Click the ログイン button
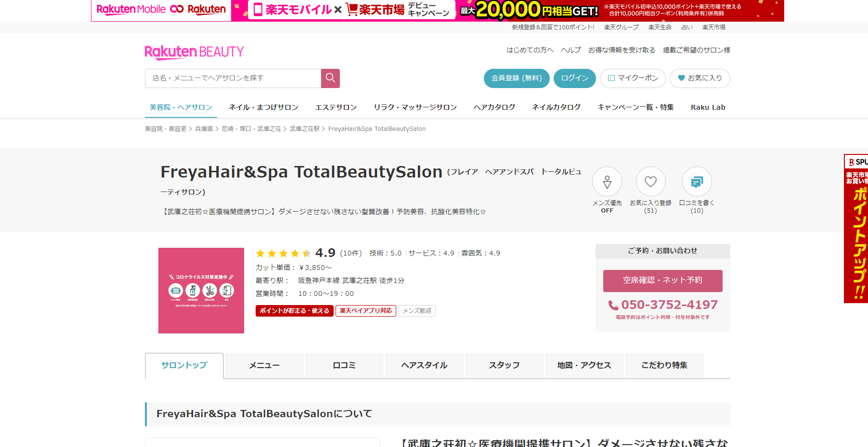This screenshot has width=868, height=447. (574, 78)
